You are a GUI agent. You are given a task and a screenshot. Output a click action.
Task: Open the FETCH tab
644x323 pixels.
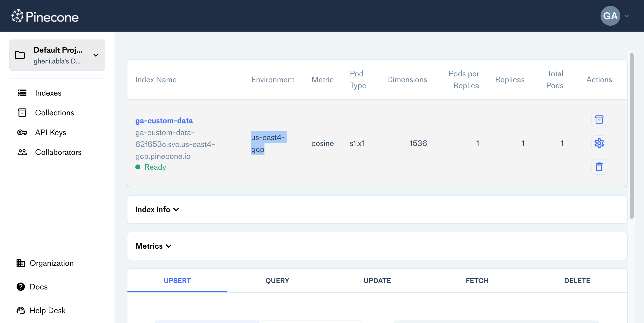[477, 281]
